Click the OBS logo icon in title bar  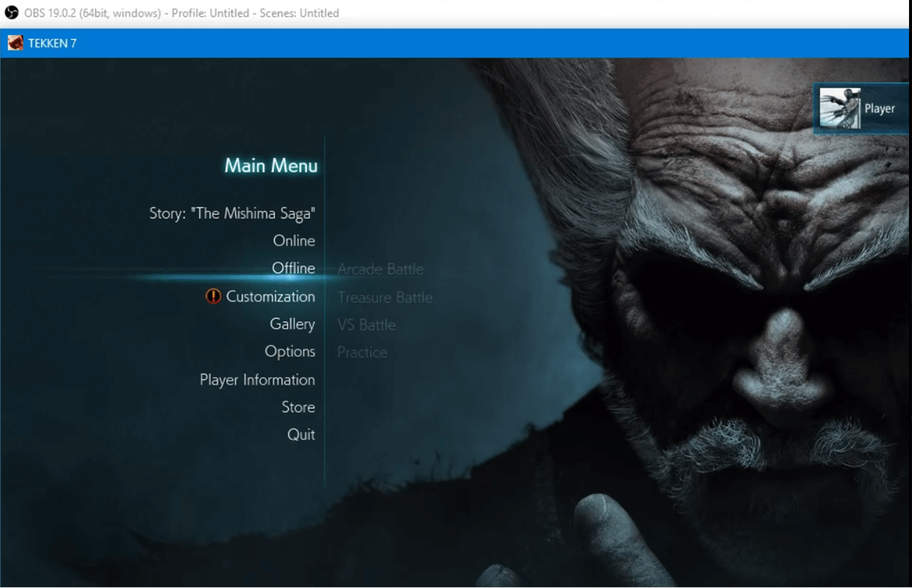[12, 12]
